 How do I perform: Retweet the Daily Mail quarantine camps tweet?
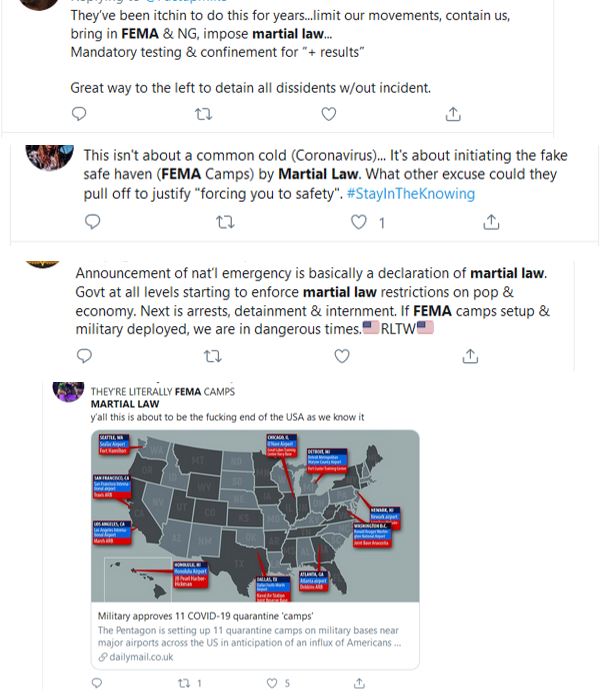pyautogui.click(x=182, y=683)
